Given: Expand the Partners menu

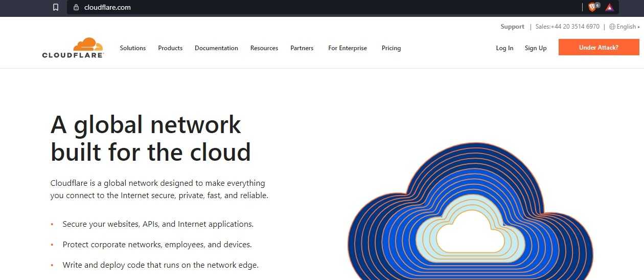Looking at the screenshot, I should pyautogui.click(x=302, y=48).
